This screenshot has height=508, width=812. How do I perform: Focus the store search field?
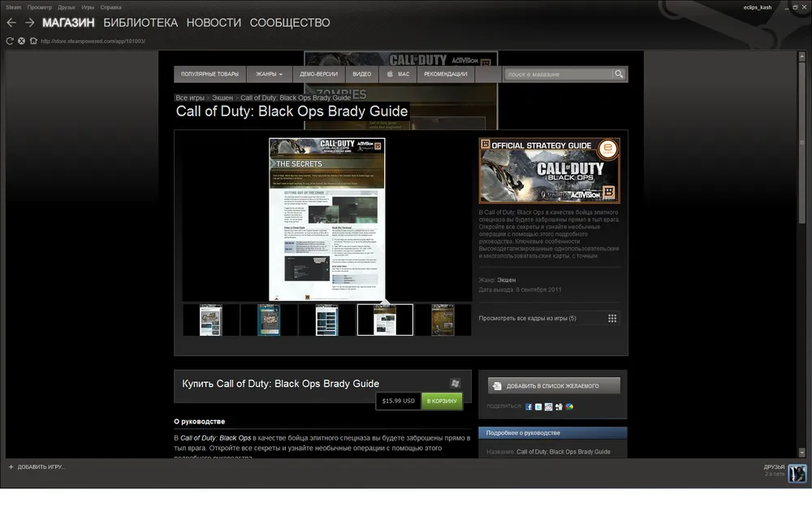click(x=556, y=74)
